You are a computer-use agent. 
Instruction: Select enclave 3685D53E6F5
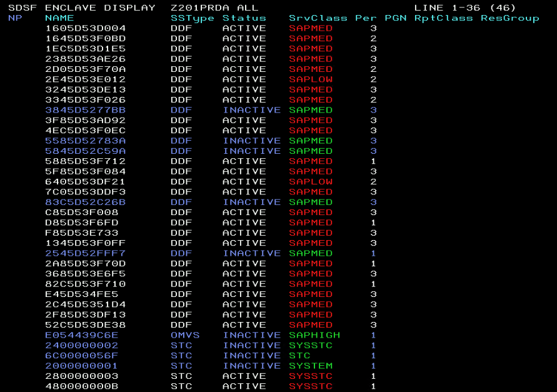86,274
